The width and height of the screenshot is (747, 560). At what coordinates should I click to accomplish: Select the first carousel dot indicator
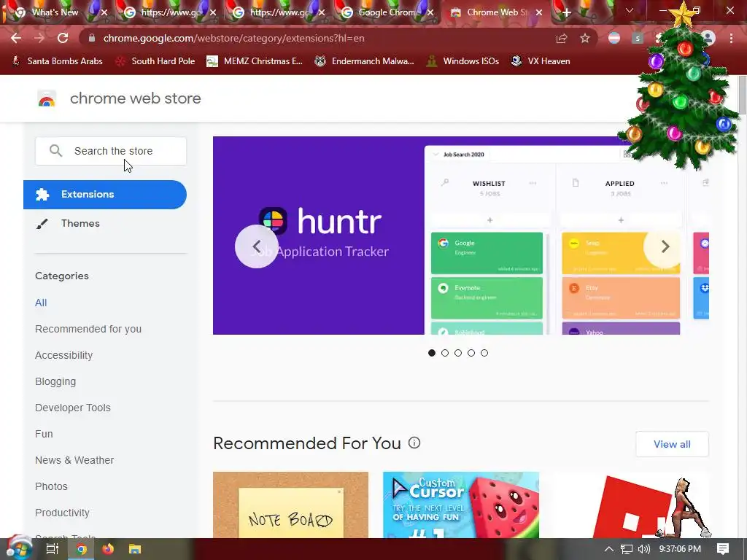tap(432, 353)
